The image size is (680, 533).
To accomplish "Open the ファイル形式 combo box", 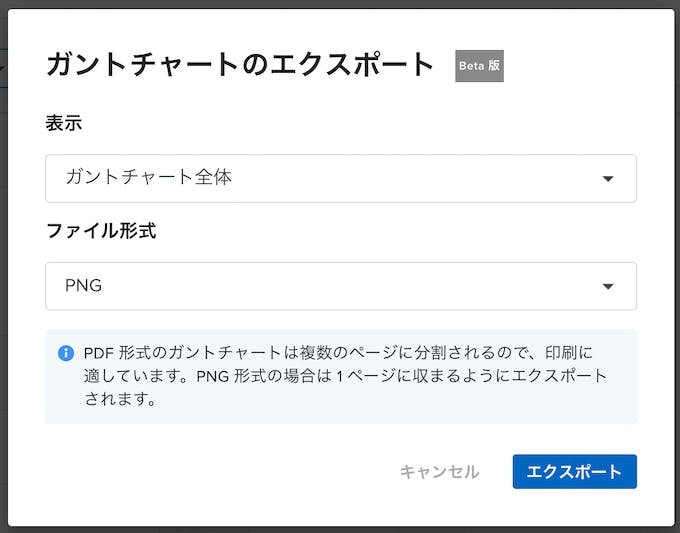I will point(341,286).
